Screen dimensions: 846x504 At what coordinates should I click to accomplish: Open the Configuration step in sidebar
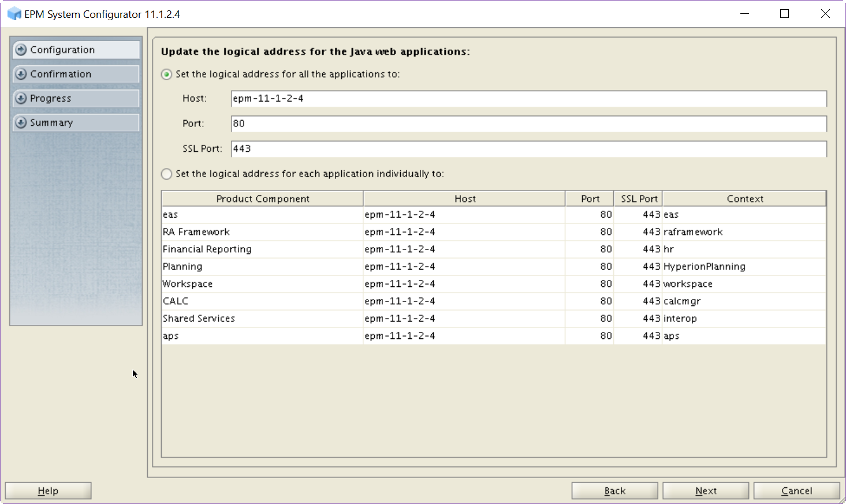click(x=76, y=50)
